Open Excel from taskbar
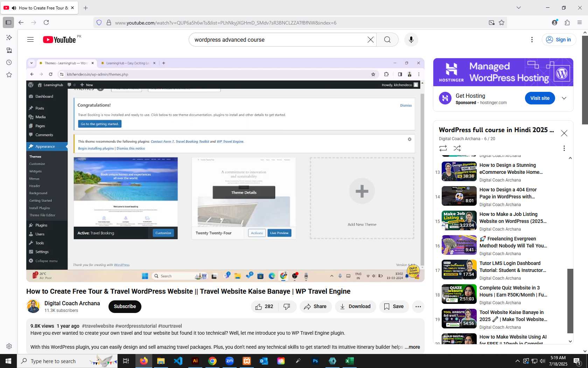Screen dimensions: 588x368 (349, 361)
